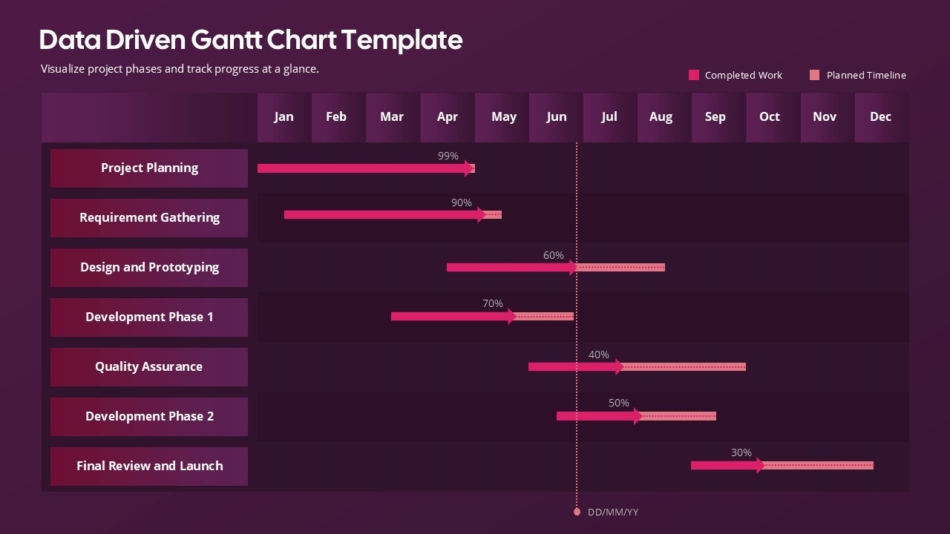The image size is (950, 534).
Task: Click the Development Phase 1 completed bar
Action: click(450, 316)
